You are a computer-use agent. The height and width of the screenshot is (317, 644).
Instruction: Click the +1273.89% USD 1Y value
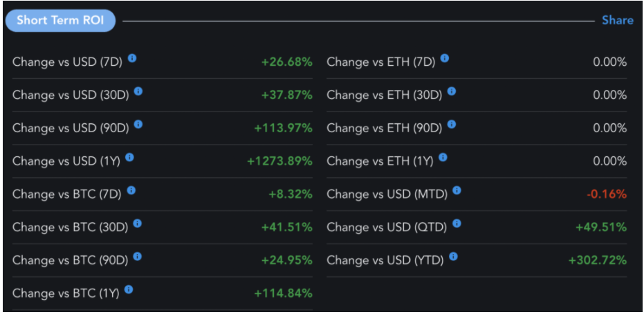pyautogui.click(x=279, y=161)
